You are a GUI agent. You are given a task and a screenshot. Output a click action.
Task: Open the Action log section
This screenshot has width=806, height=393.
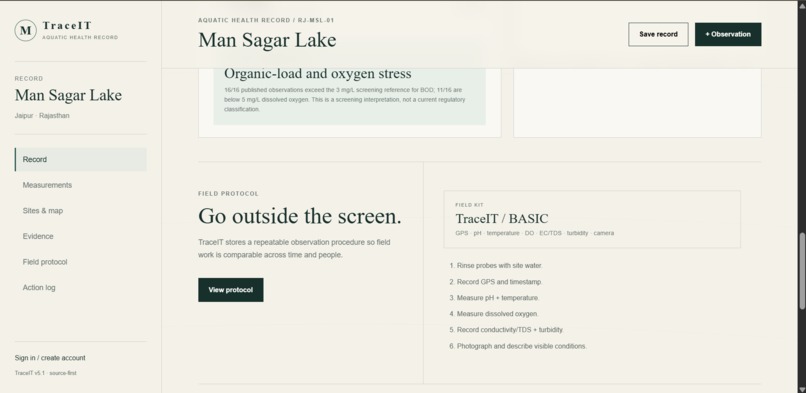pyautogui.click(x=81, y=288)
